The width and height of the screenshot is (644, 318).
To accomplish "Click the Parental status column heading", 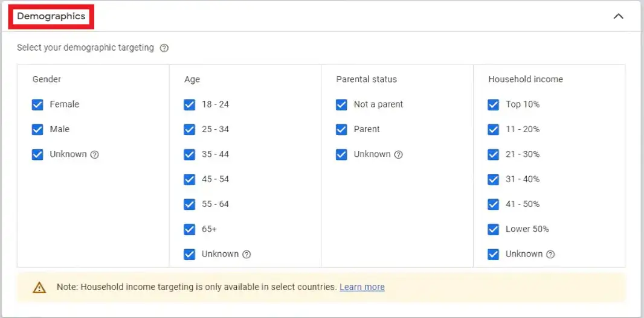I will click(x=367, y=79).
